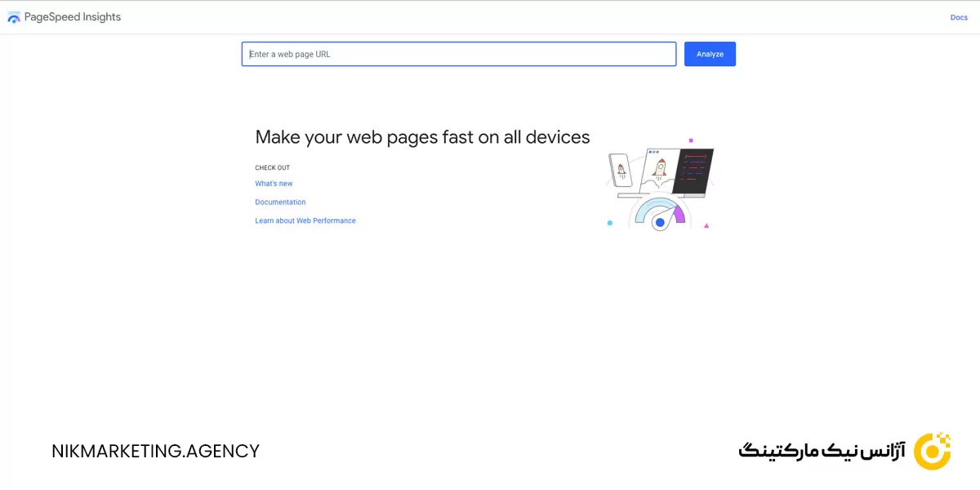Click the Make your web pages fast heading
The height and width of the screenshot is (490, 980).
click(x=422, y=137)
